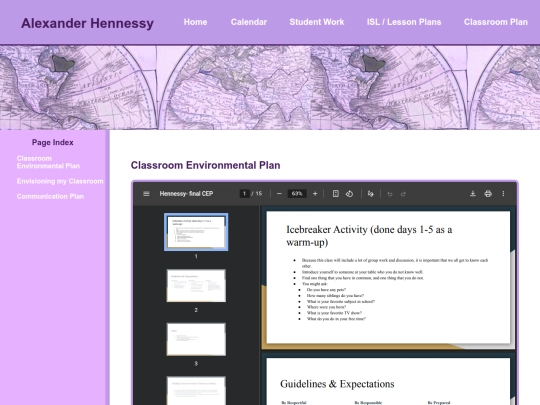Jump to Envisioning my Classroom section

tap(60, 181)
